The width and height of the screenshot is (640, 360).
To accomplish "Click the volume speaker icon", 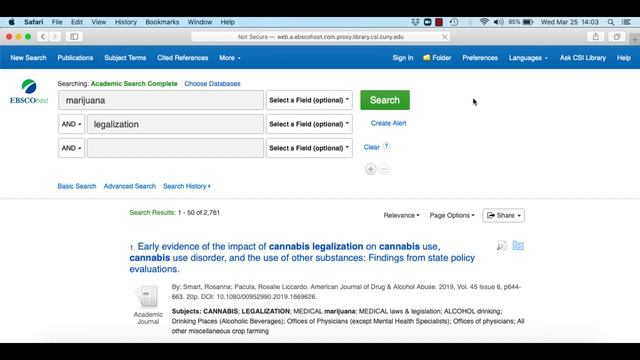I will pyautogui.click(x=498, y=22).
